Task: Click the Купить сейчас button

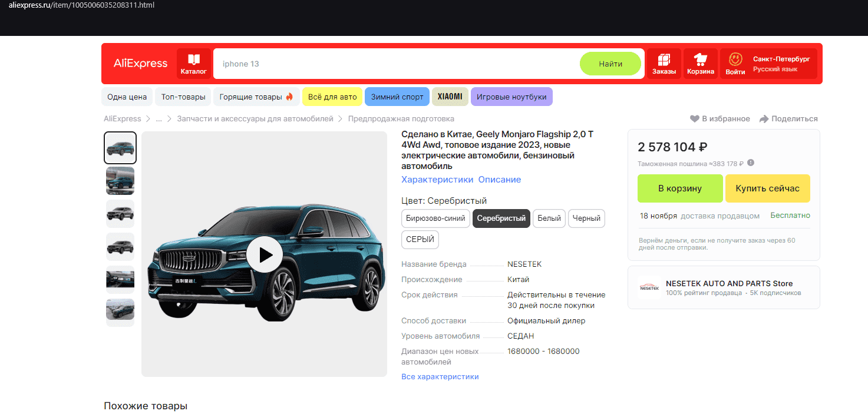Action: click(768, 188)
